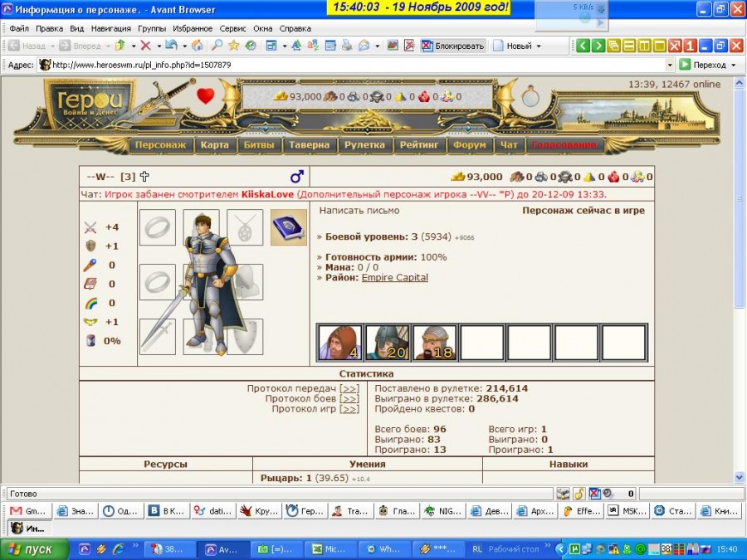Click green previous-tab arrow icon
Screen dimensions: 747x560
click(x=583, y=46)
